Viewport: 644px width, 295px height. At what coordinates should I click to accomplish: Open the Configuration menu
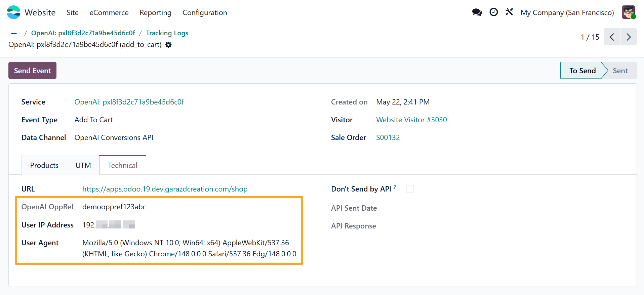(205, 12)
